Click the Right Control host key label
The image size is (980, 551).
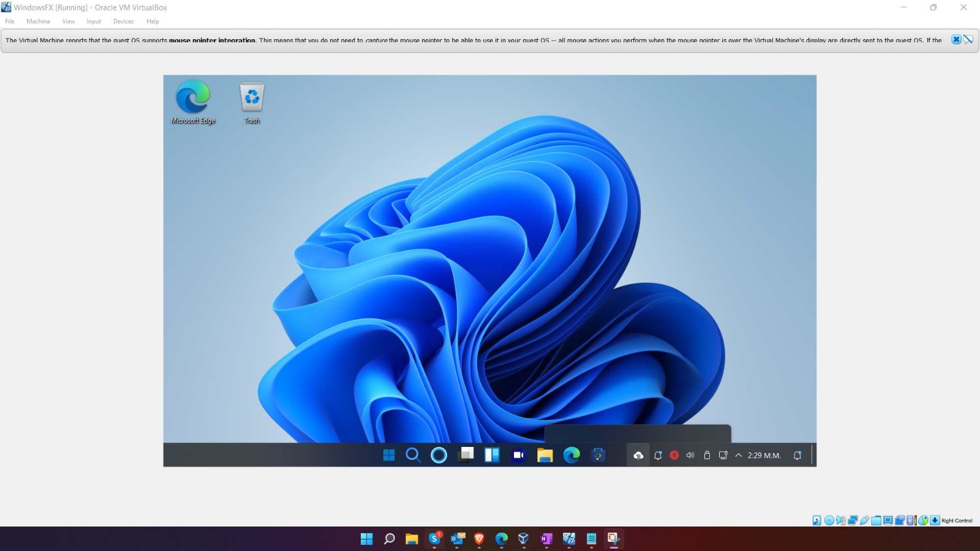(957, 520)
